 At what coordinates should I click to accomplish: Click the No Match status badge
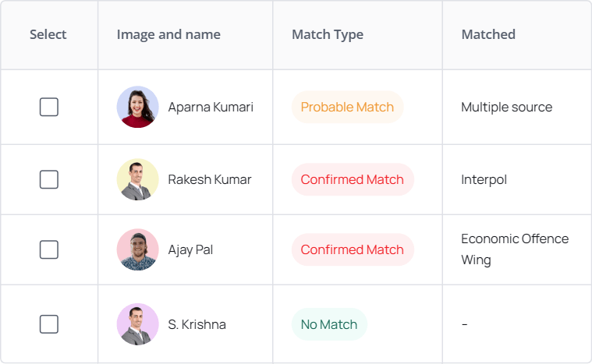coord(328,324)
